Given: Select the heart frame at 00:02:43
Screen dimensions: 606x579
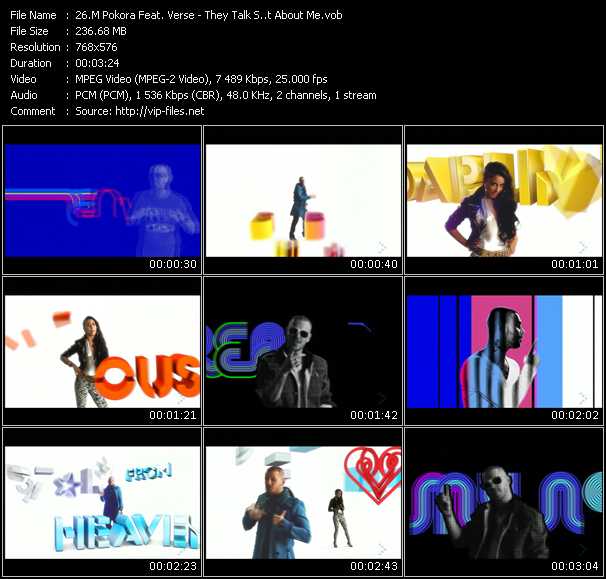Looking at the screenshot, I should (303, 502).
